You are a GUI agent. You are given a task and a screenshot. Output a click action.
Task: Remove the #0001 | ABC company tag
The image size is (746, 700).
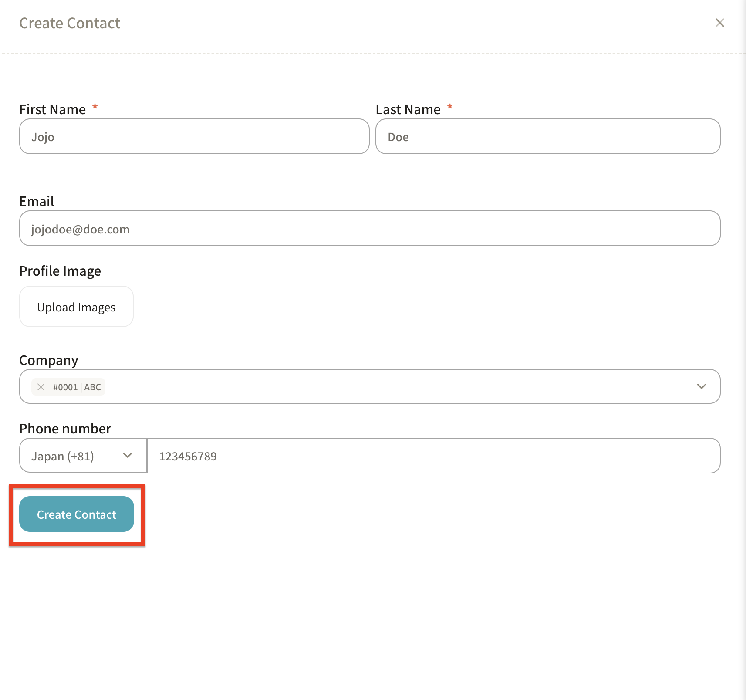[41, 387]
